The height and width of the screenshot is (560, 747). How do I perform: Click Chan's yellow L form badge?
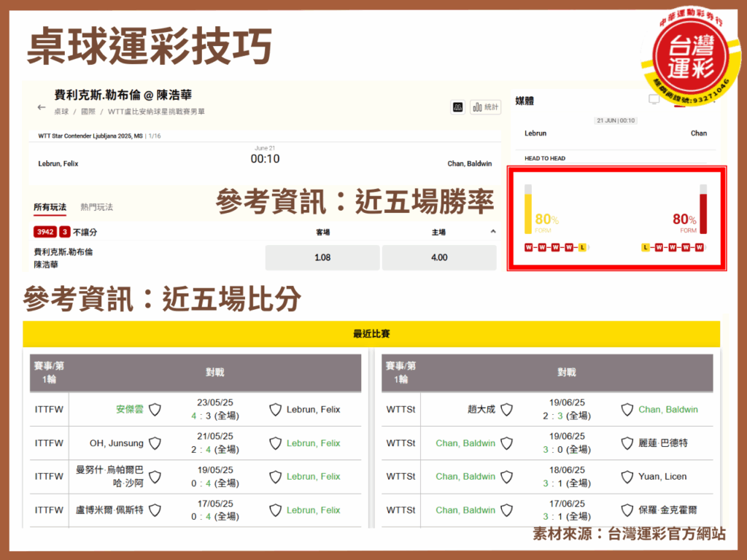coord(646,247)
